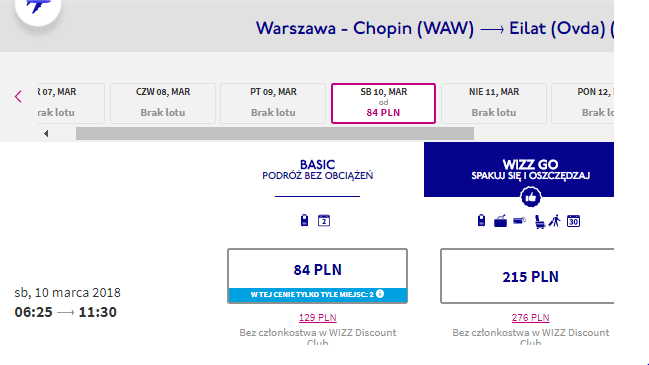This screenshot has width=649, height=365.
Task: Open the 276 PLN non-member price link
Action: pos(530,317)
